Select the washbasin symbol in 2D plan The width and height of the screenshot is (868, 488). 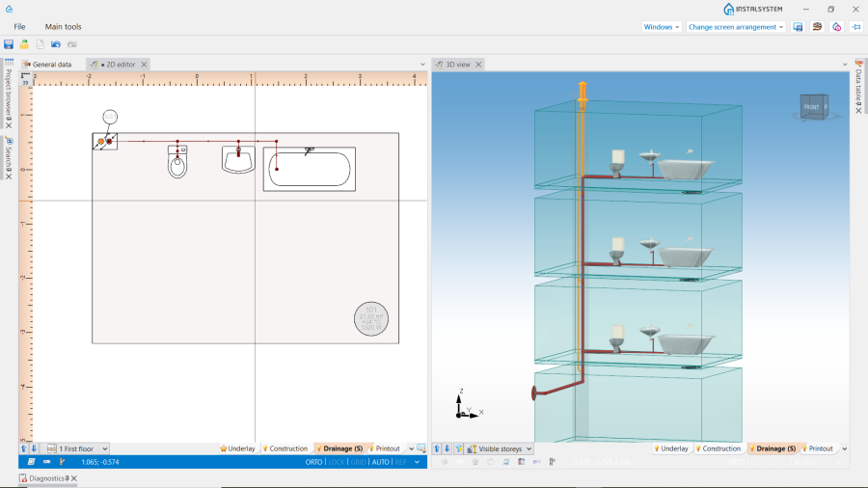tap(238, 159)
